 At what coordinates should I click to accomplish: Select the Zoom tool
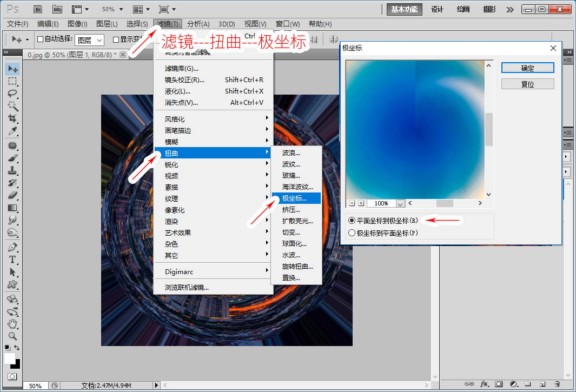coord(12,336)
